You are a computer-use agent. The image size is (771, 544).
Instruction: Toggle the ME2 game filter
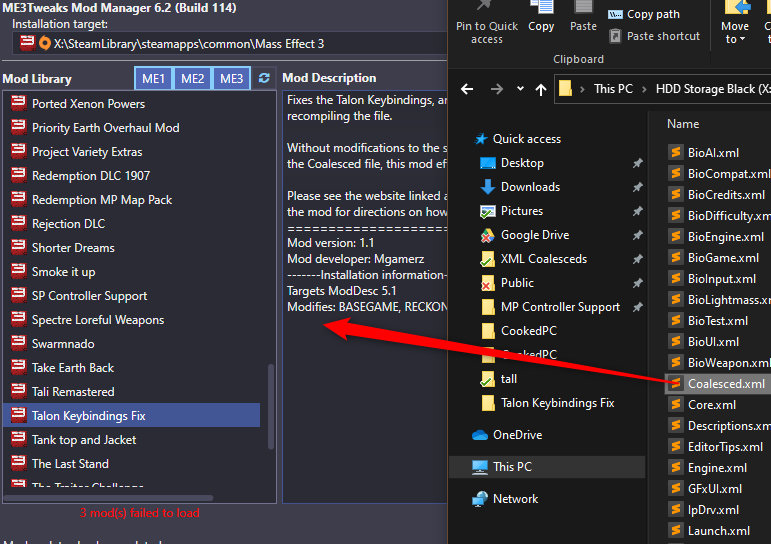tap(192, 79)
